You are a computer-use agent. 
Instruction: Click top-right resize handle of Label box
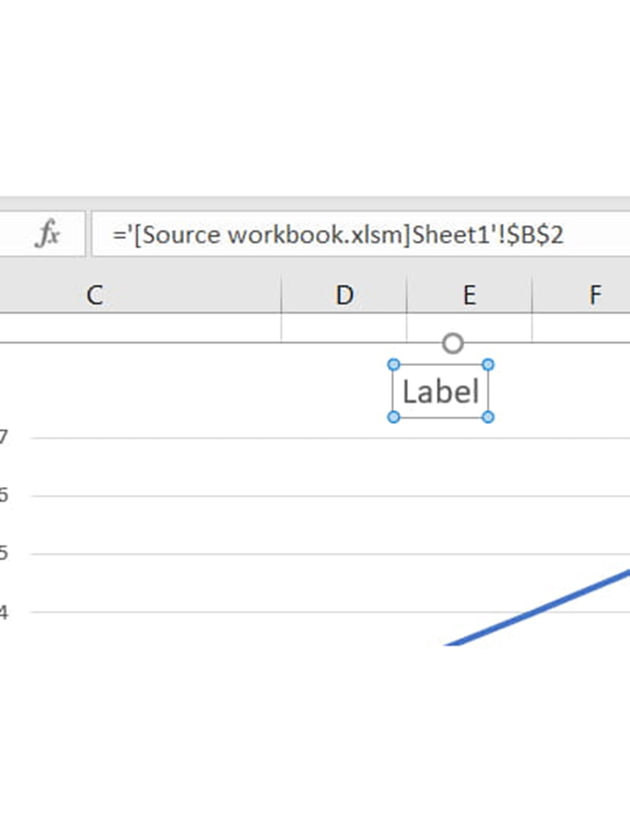(x=488, y=365)
